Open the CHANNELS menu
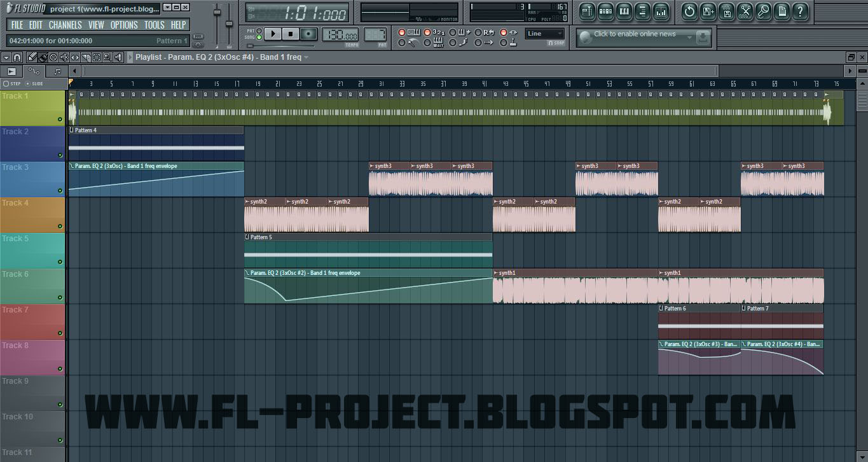Image resolution: width=868 pixels, height=462 pixels. (x=65, y=25)
